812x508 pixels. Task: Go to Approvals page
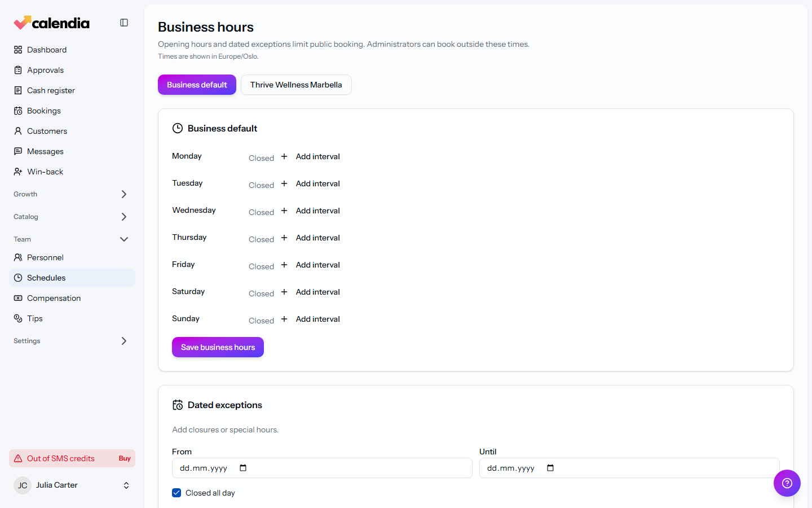click(72, 70)
